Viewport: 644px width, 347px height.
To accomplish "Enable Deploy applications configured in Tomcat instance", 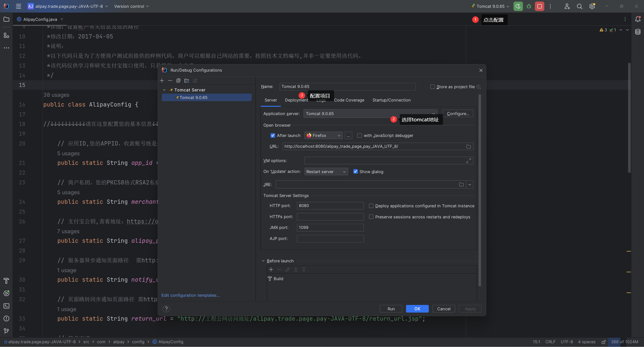I will [371, 206].
